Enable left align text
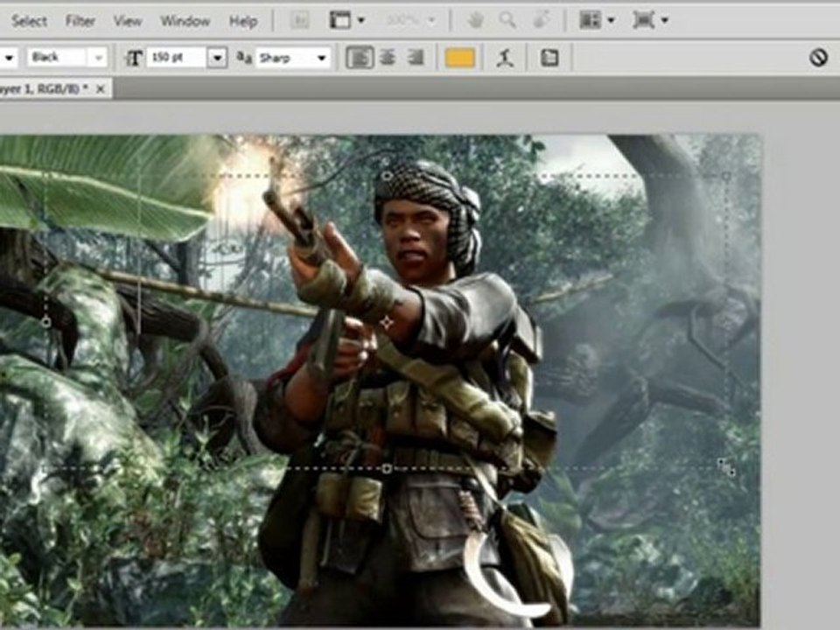The width and height of the screenshot is (840, 630). (360, 58)
